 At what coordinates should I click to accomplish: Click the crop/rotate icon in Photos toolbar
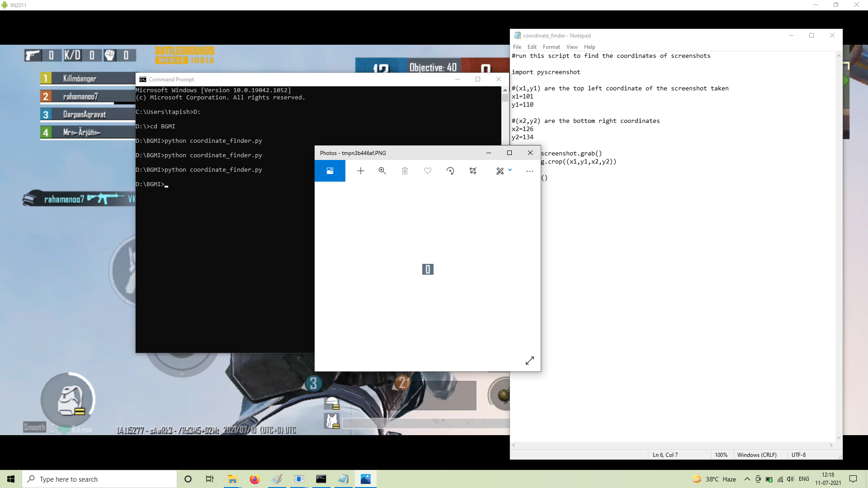pos(473,171)
